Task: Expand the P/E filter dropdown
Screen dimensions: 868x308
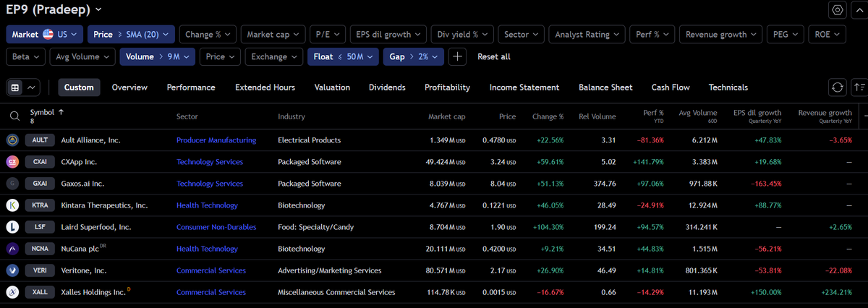Action: pyautogui.click(x=327, y=34)
